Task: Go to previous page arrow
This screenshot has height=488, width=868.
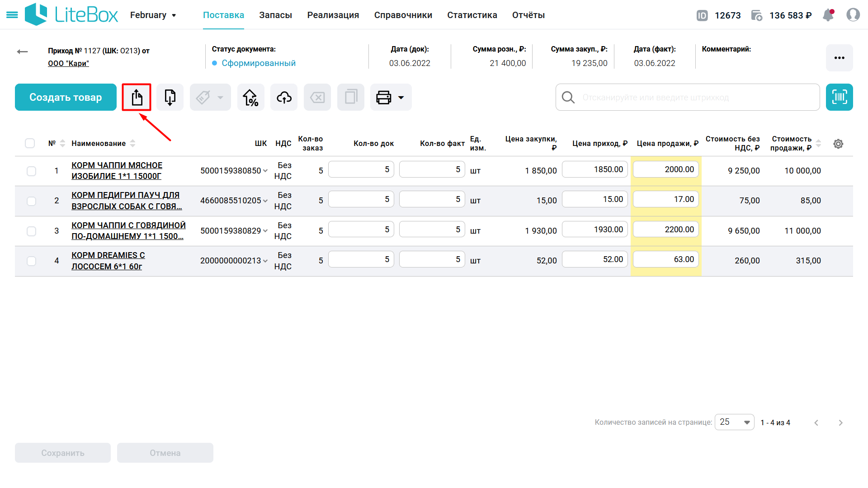Action: click(816, 423)
